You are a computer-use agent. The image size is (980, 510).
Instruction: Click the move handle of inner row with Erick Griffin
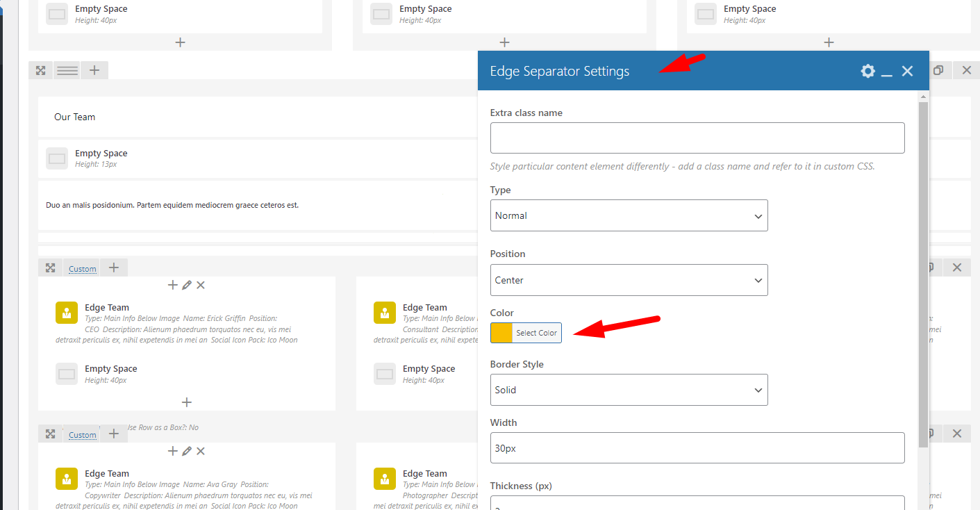click(x=50, y=268)
